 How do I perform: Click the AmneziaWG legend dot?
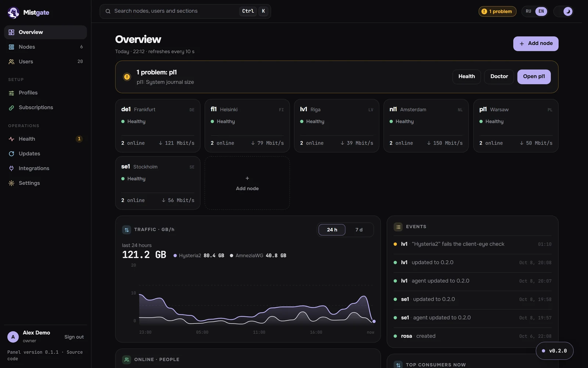pyautogui.click(x=232, y=256)
